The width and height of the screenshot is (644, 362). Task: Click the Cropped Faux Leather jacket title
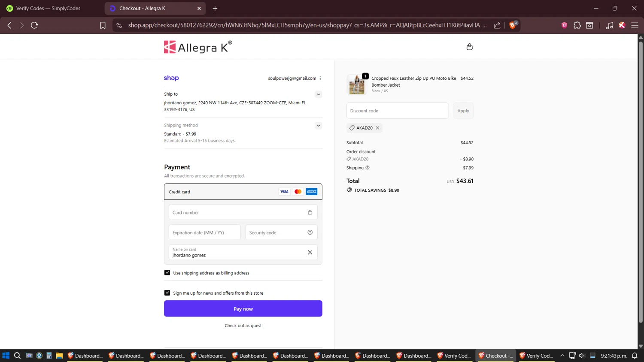[413, 81]
